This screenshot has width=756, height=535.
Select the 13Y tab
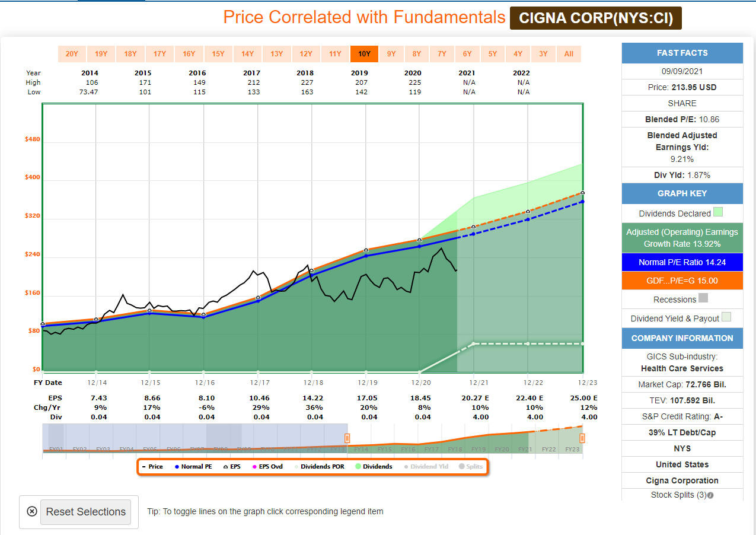click(x=276, y=54)
